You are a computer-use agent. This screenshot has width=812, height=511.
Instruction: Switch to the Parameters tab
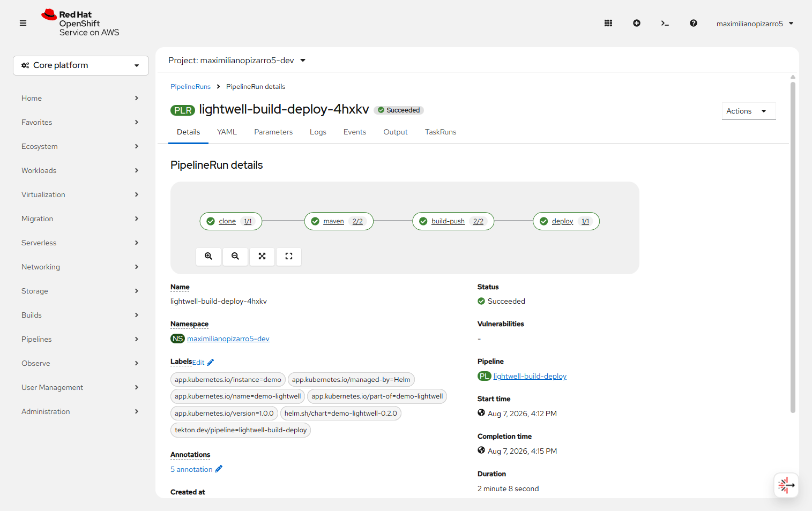[273, 132]
